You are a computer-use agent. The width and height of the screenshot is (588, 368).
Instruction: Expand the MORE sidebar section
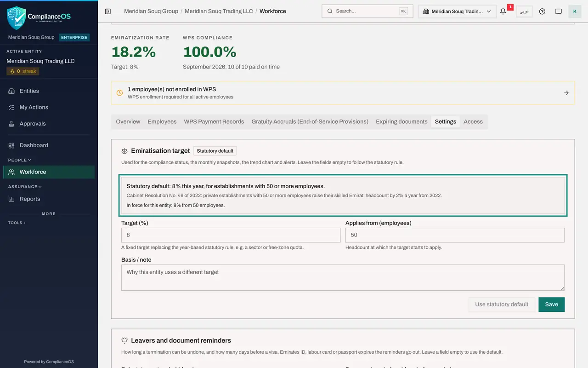point(49,214)
